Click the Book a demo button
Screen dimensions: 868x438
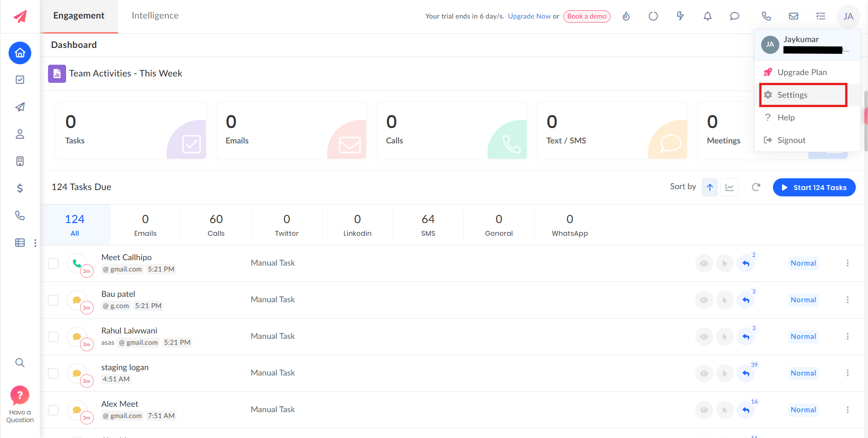(587, 16)
